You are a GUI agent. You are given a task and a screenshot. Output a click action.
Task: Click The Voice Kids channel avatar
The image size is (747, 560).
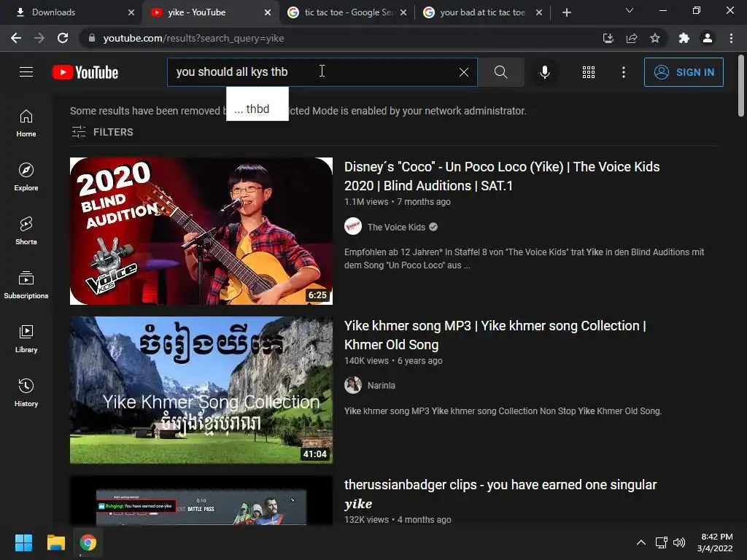[353, 226]
